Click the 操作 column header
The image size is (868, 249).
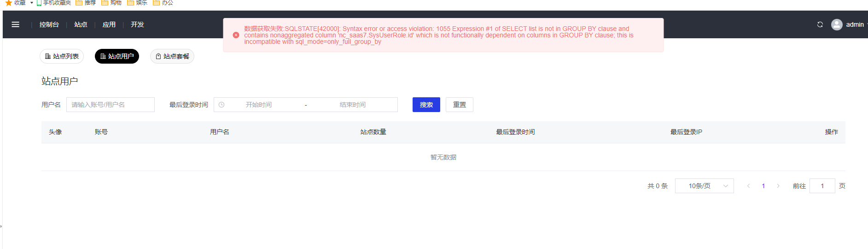(x=832, y=132)
